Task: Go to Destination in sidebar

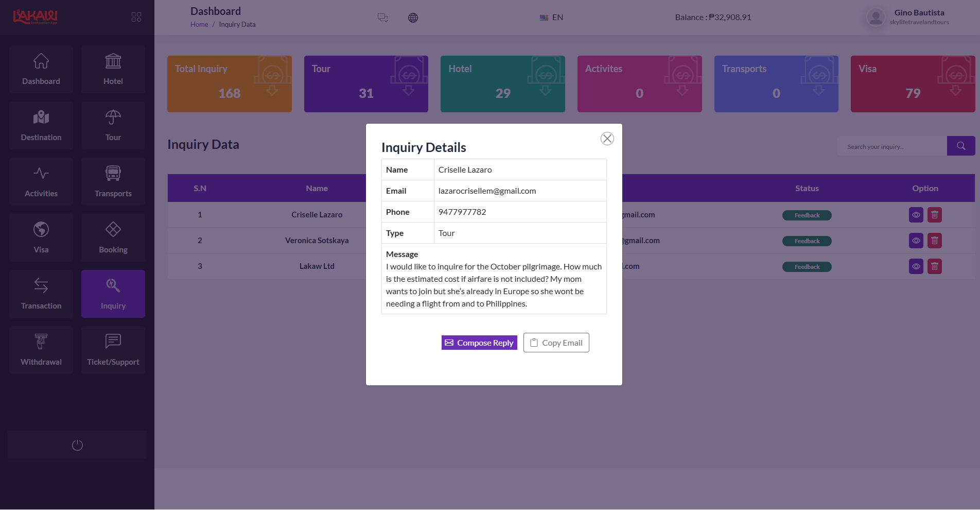Action: 41,125
